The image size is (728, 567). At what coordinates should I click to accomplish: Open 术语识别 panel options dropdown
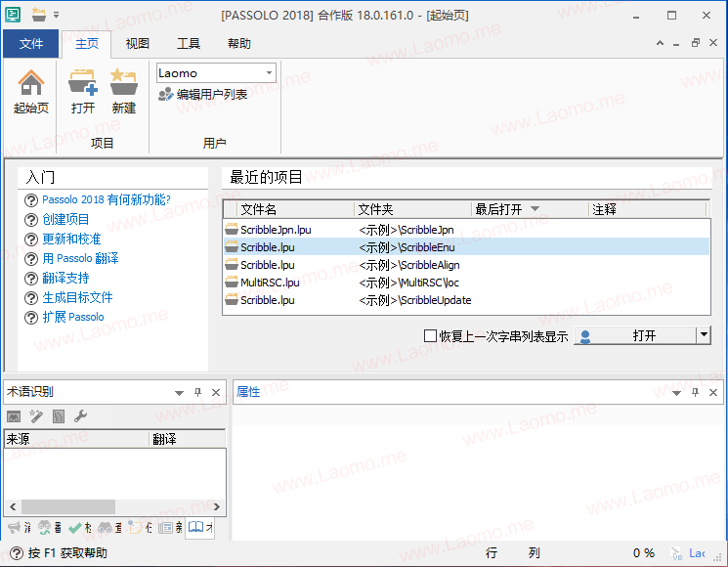click(x=179, y=393)
